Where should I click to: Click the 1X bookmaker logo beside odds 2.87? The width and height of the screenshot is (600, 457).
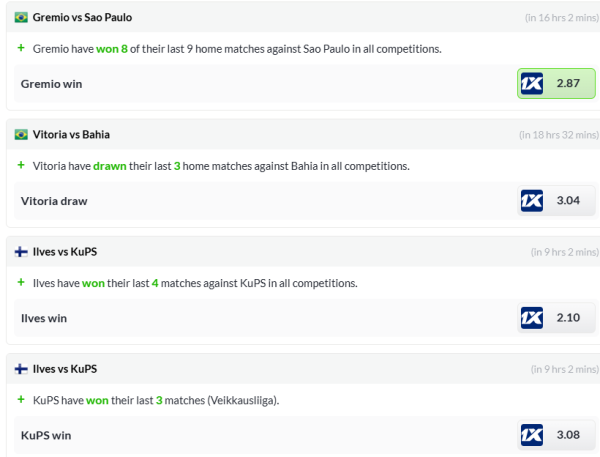point(532,83)
